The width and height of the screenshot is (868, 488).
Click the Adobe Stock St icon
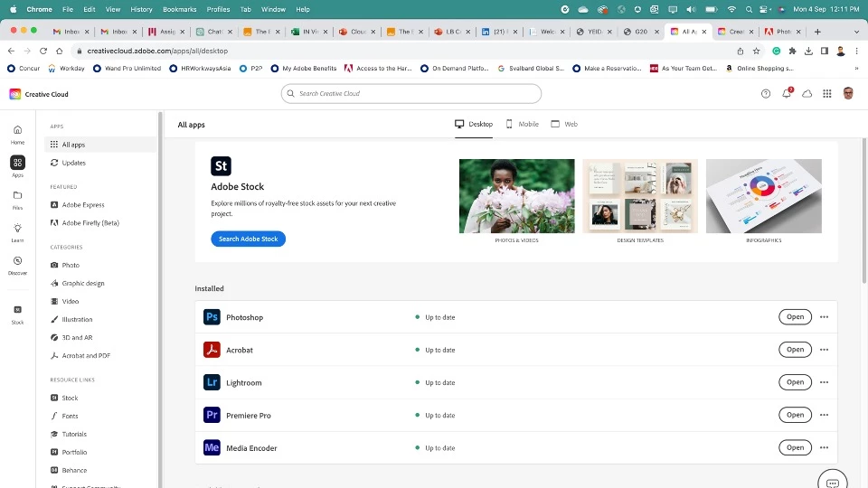[221, 166]
